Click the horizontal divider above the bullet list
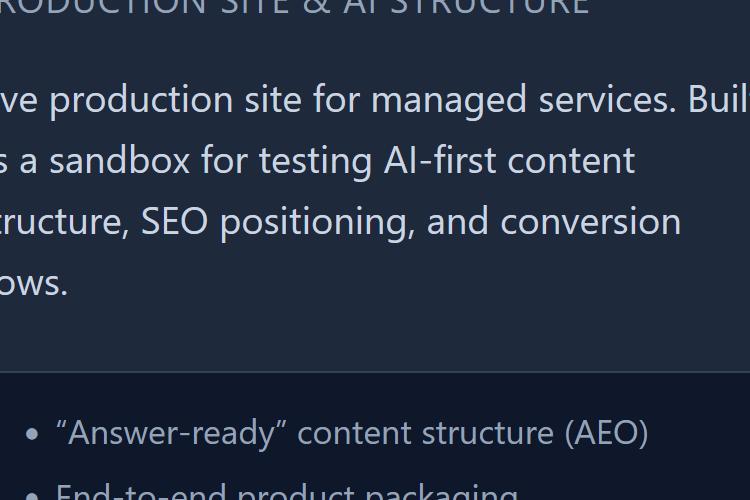Viewport: 750px width, 500px height. [375, 372]
